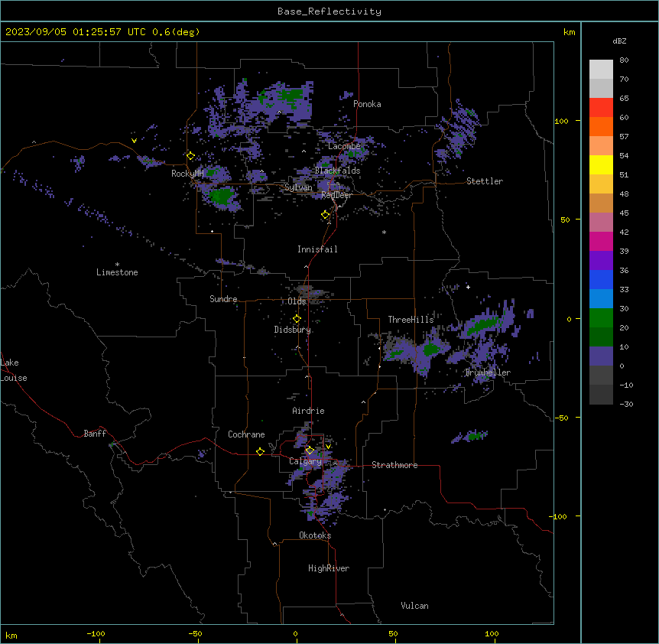Click the Vulcan label

click(415, 606)
